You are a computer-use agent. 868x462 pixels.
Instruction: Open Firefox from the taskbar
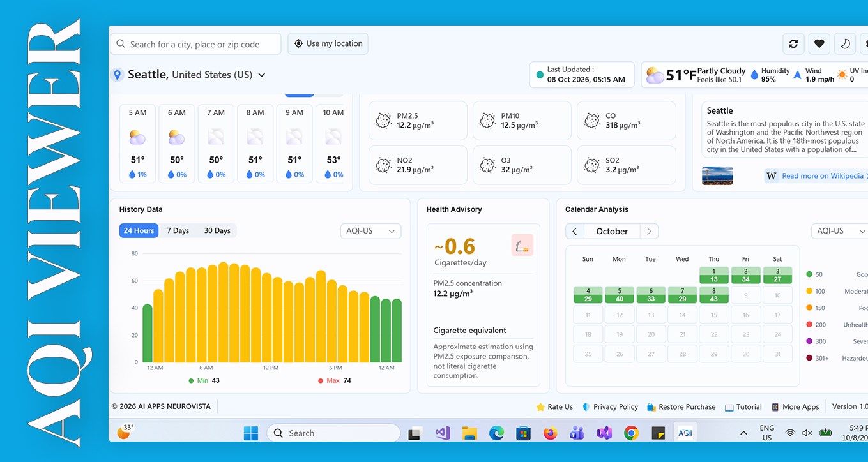click(550, 433)
